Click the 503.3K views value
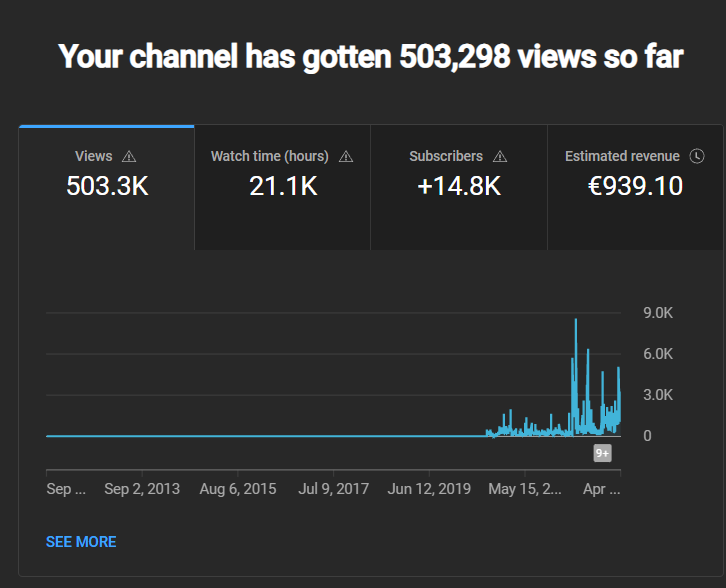This screenshot has width=726, height=588. (x=107, y=186)
